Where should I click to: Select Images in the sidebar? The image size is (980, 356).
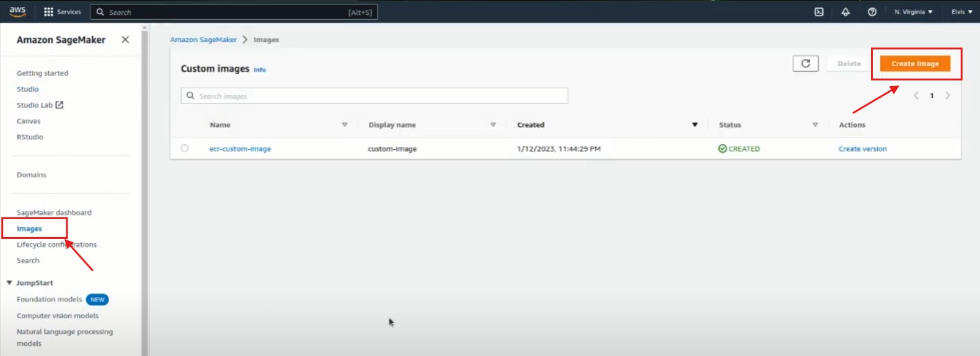coord(29,228)
